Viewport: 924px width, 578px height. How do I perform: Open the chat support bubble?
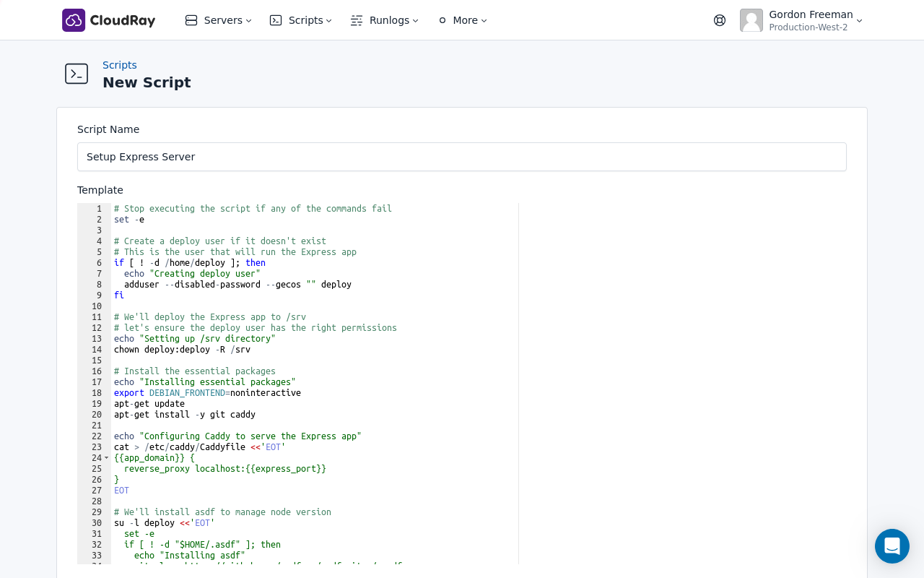click(892, 546)
